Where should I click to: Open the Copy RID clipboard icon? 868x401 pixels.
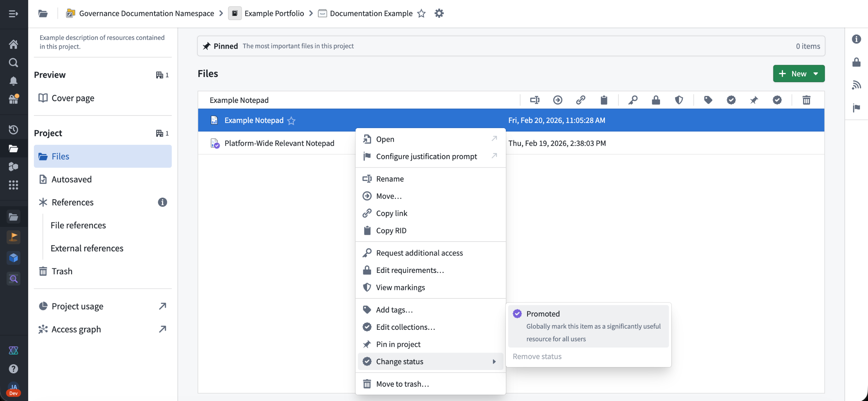604,100
